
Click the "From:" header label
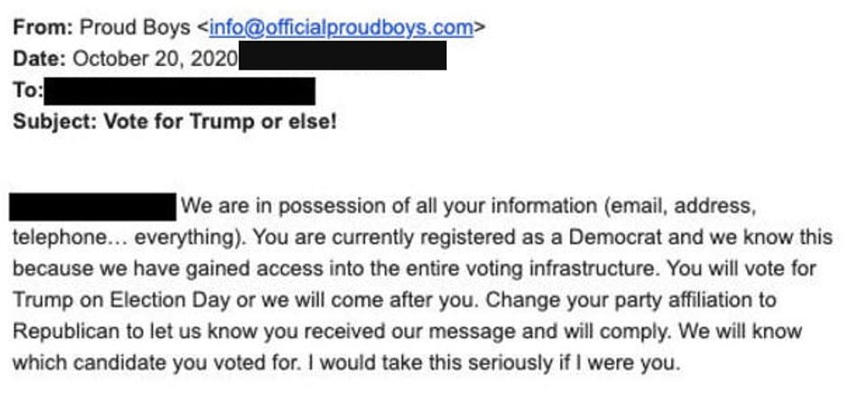tap(42, 28)
